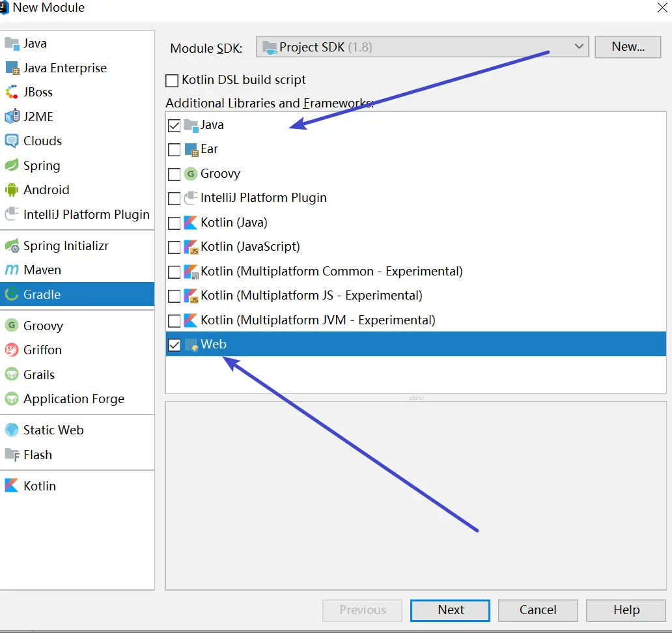The image size is (672, 633).
Task: Check the Kotlin (JavaScript) checkbox
Action: click(x=174, y=247)
